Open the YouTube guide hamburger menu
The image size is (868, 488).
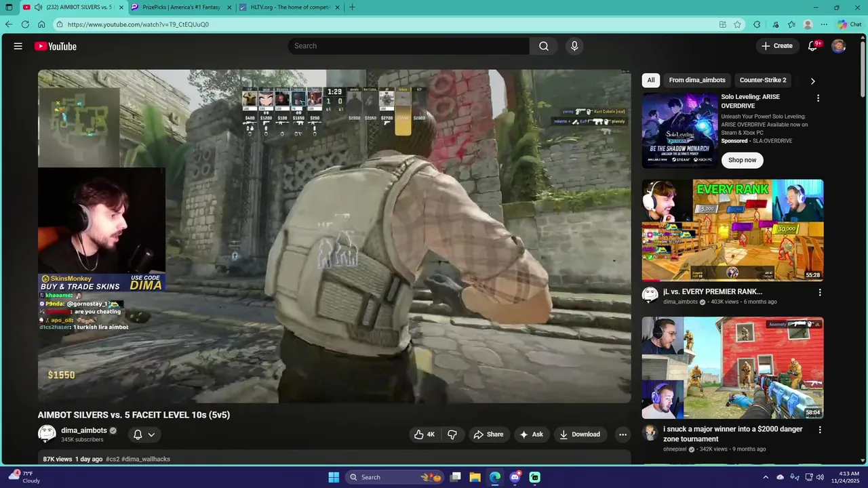tap(18, 46)
